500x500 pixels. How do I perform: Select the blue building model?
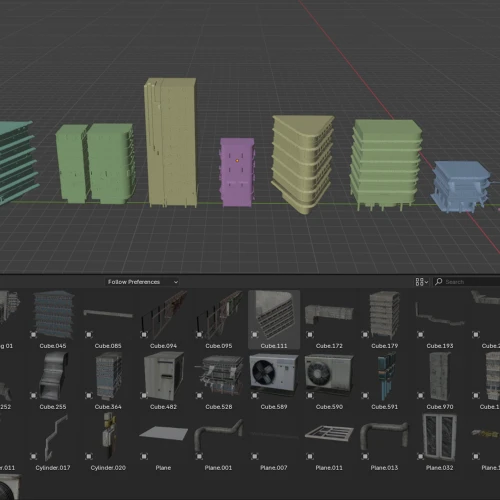(x=461, y=187)
